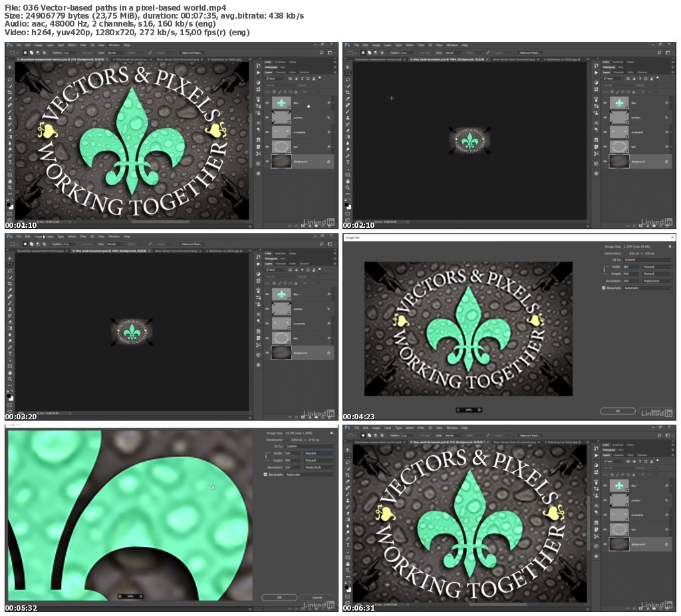Click Select and Mask button in the 00:06:31 frame

coord(530,435)
